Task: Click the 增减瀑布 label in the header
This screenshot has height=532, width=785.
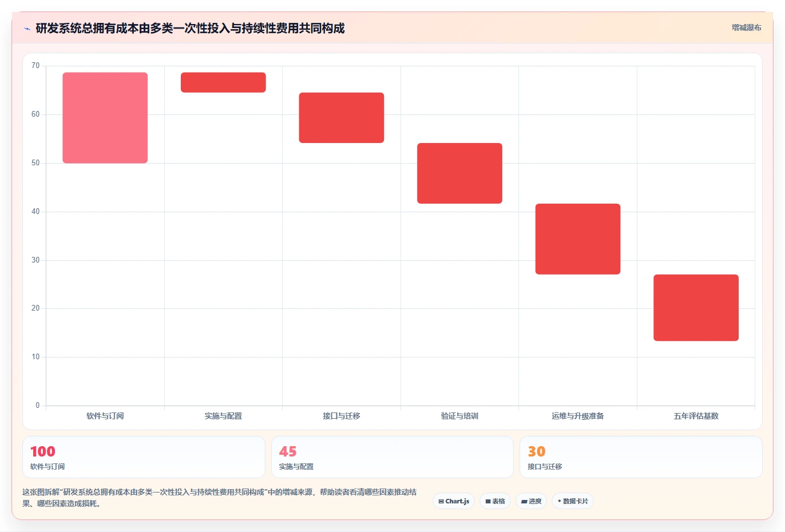Action: pos(746,27)
